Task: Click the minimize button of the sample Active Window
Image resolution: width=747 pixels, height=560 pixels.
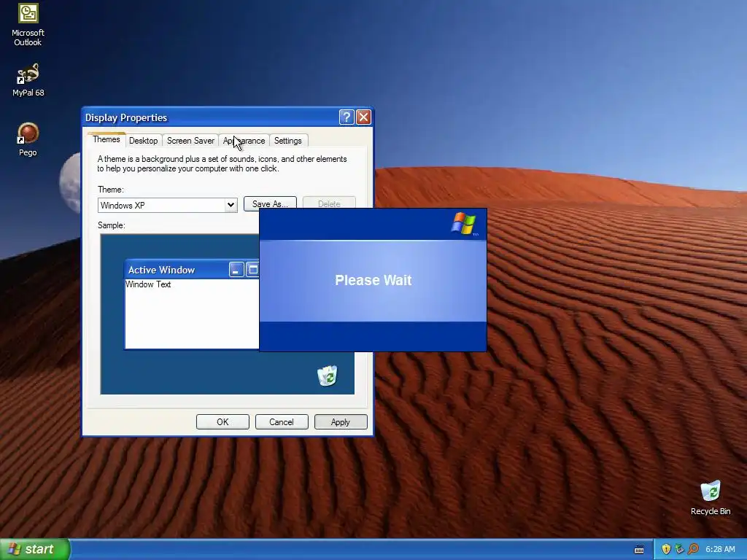Action: [236, 270]
